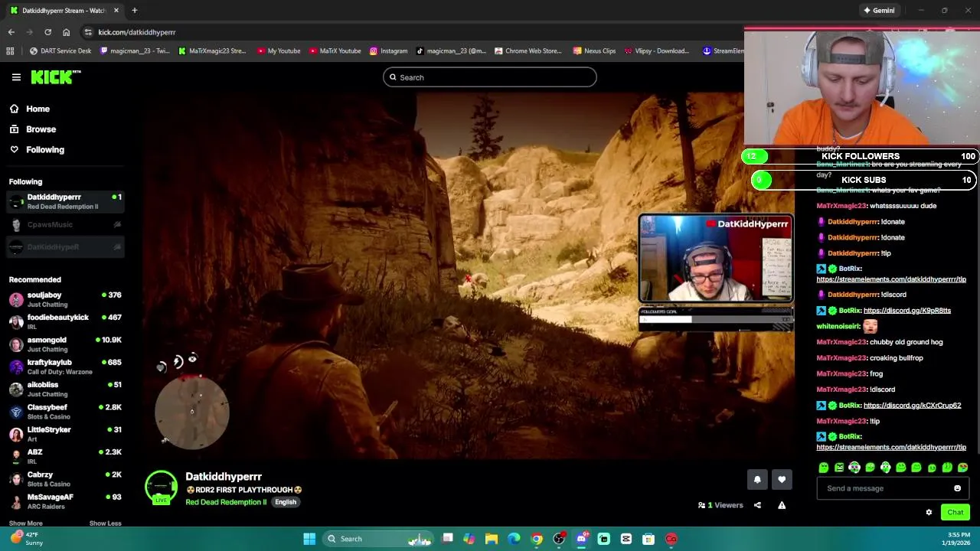
Task: Open File Explorer from the taskbar
Action: pyautogui.click(x=492, y=539)
